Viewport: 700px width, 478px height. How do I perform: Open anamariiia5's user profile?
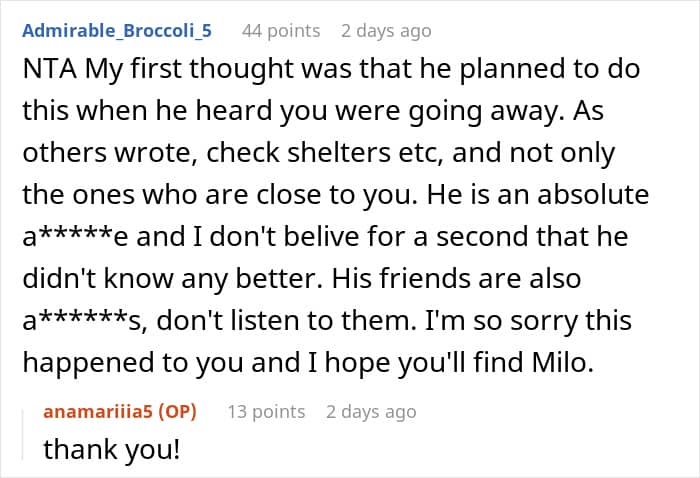click(x=98, y=411)
